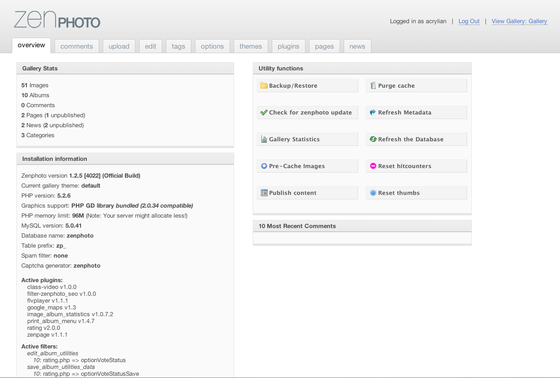
Task: Switch to the news tab
Action: coord(357,46)
